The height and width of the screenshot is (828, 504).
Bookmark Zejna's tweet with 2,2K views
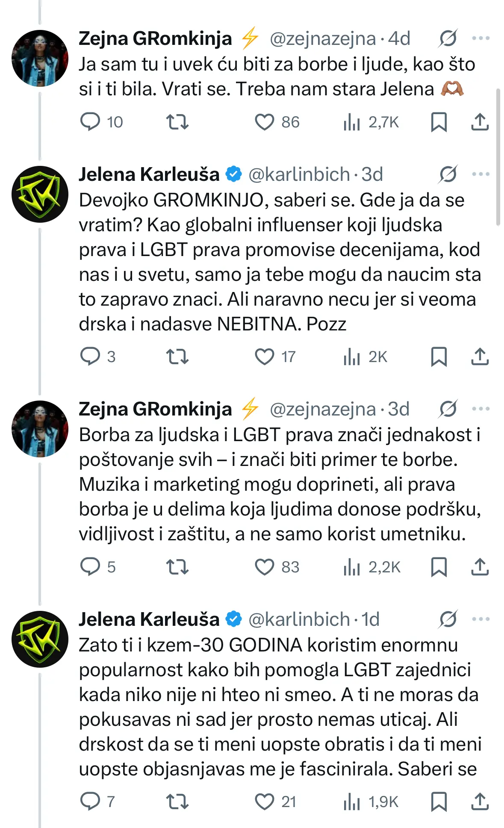pos(439,567)
